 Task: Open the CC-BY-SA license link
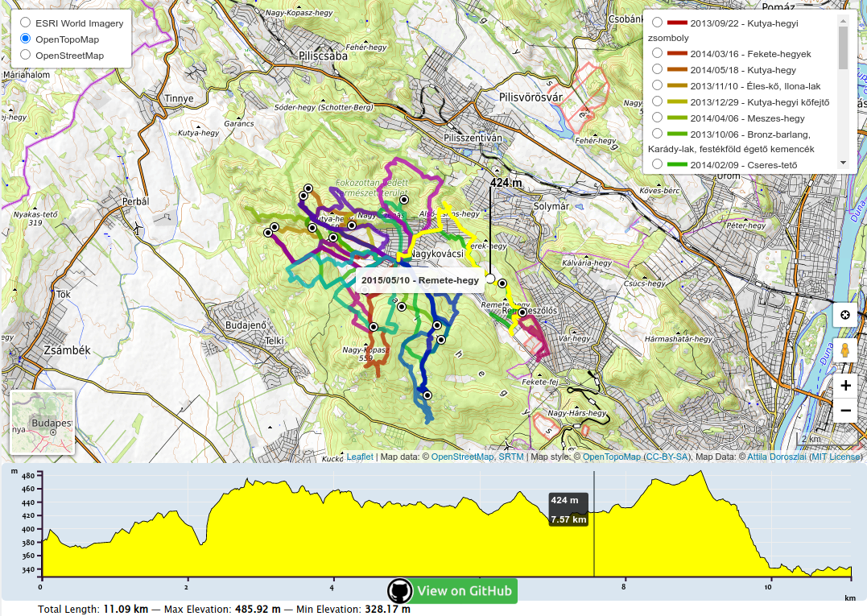pos(667,457)
